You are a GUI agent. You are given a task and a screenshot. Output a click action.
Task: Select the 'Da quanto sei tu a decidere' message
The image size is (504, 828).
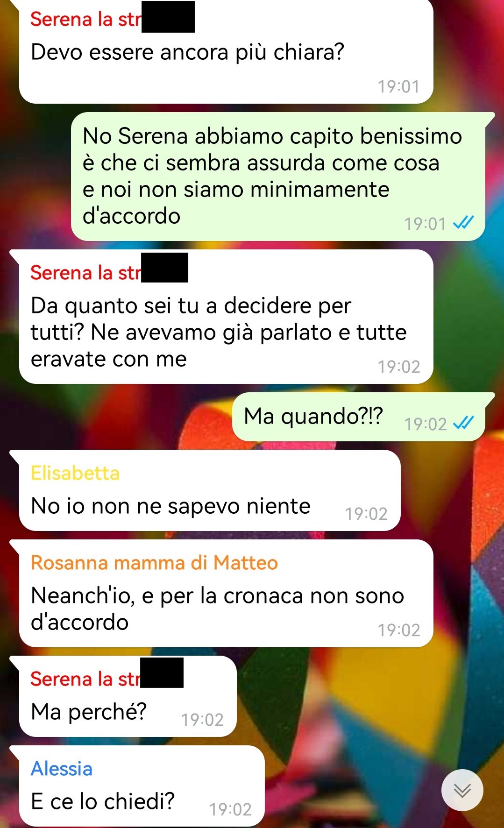click(226, 317)
